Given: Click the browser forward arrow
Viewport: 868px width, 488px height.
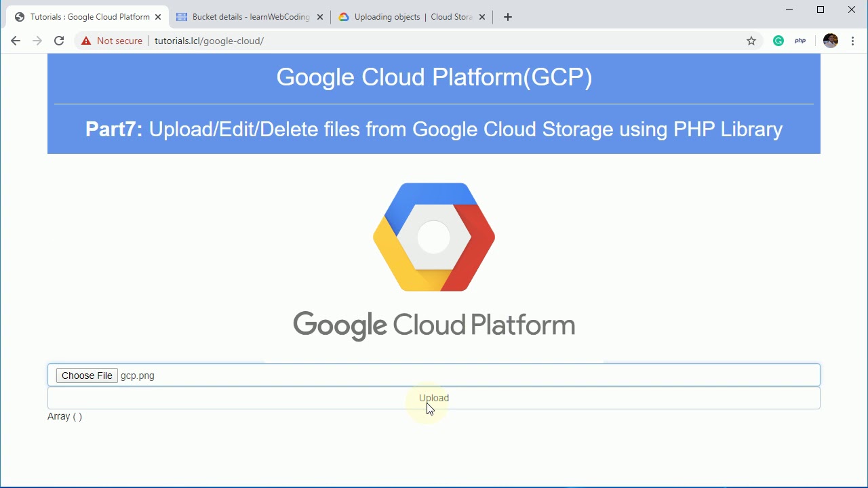Looking at the screenshot, I should coord(37,41).
